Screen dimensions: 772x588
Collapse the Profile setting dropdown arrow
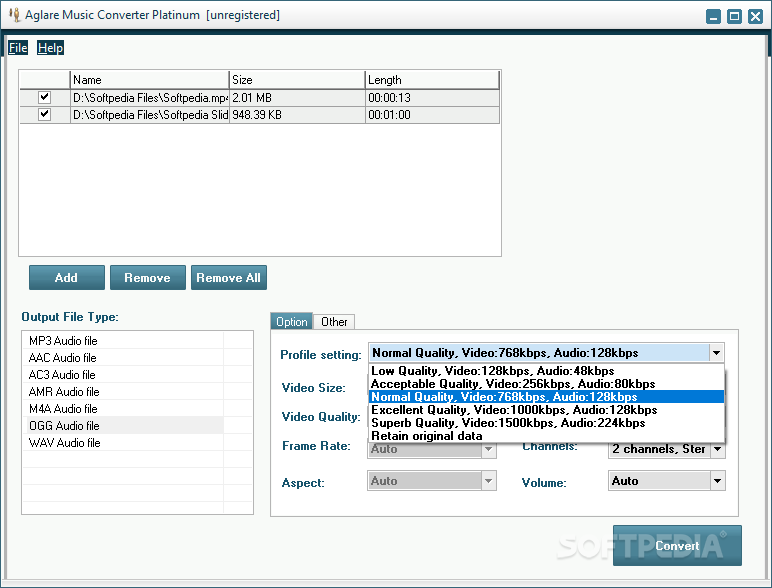pyautogui.click(x=716, y=353)
